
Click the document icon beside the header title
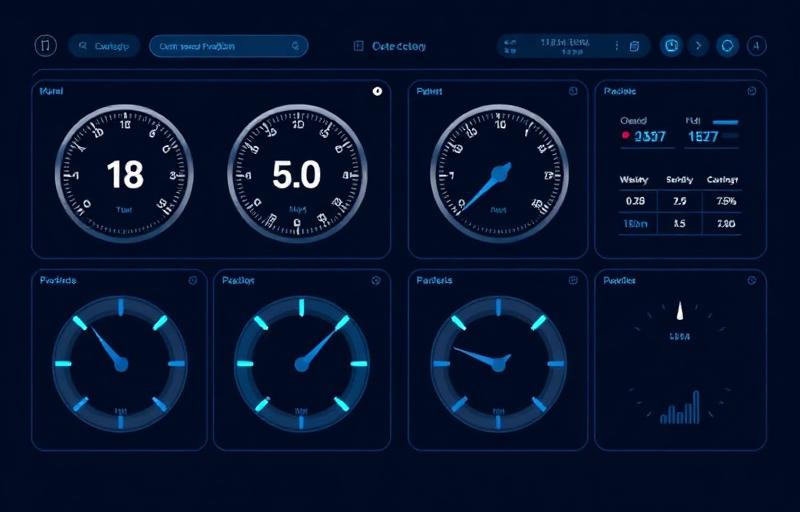point(359,46)
